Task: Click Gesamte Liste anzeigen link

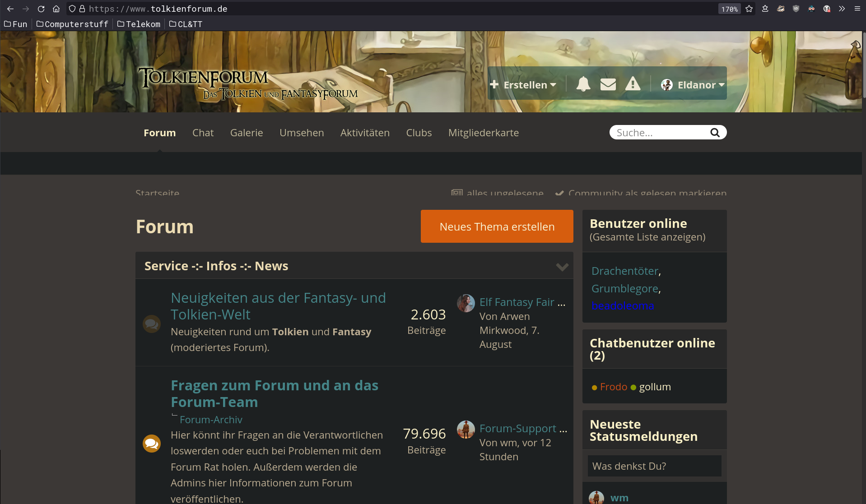Action: 647,237
